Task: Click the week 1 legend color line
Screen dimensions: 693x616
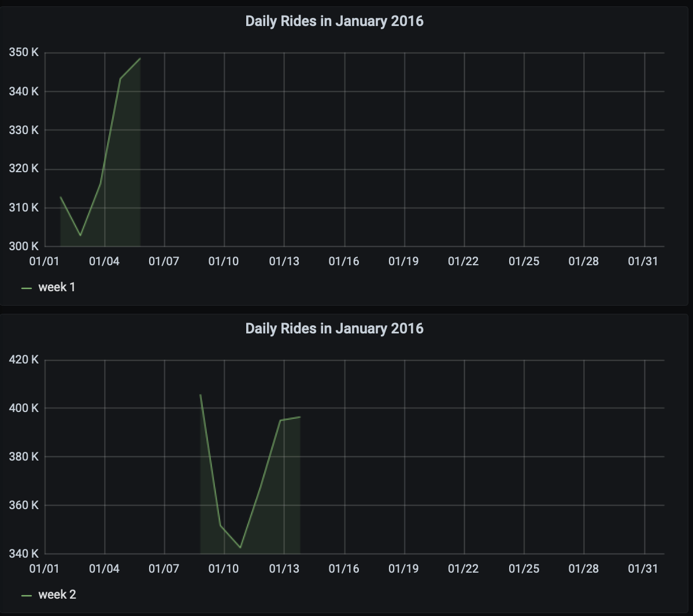Action: point(27,288)
